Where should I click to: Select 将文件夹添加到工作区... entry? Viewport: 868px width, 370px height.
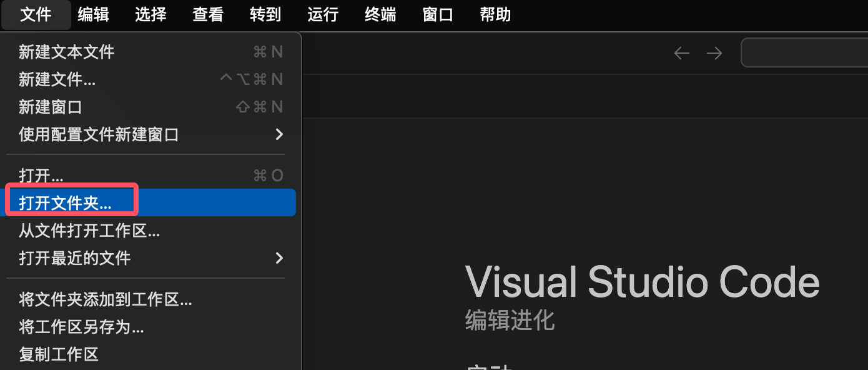click(x=150, y=299)
